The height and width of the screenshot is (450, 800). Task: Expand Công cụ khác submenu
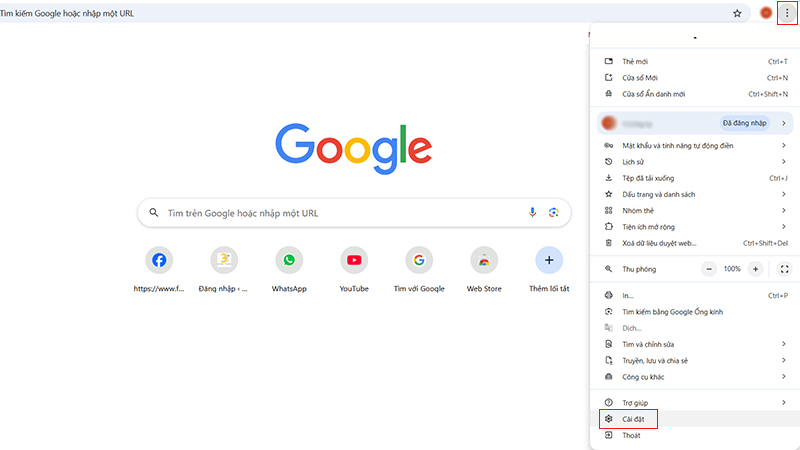(695, 377)
